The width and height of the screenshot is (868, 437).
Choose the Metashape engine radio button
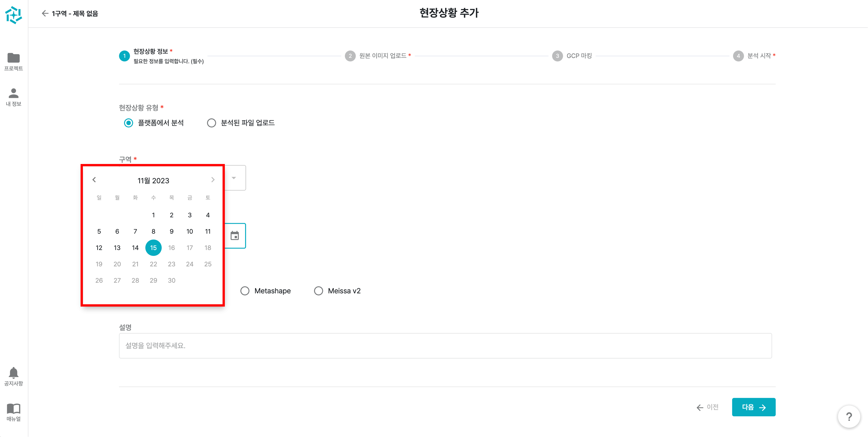(245, 291)
